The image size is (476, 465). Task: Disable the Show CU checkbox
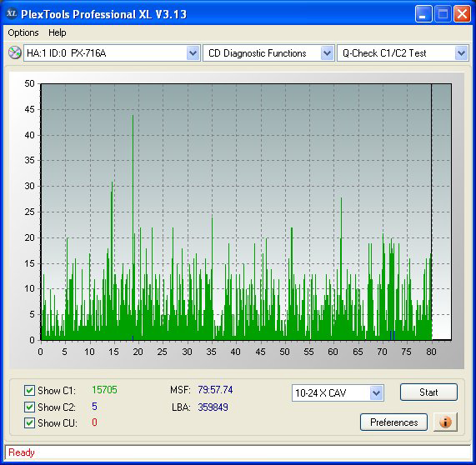point(29,422)
